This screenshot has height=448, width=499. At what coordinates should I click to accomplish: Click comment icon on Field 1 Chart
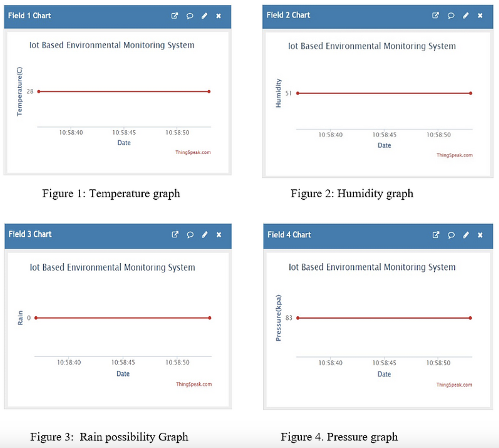[190, 16]
